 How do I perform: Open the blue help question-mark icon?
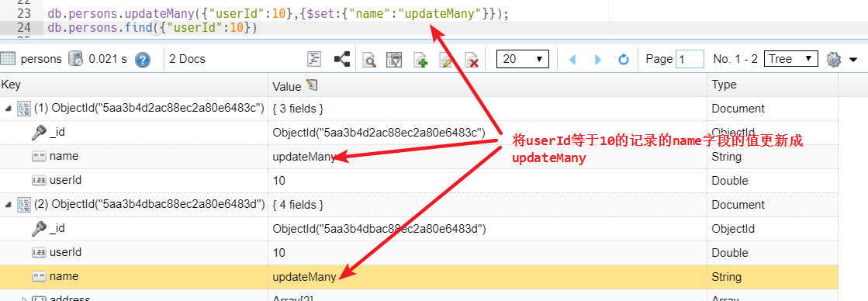143,59
